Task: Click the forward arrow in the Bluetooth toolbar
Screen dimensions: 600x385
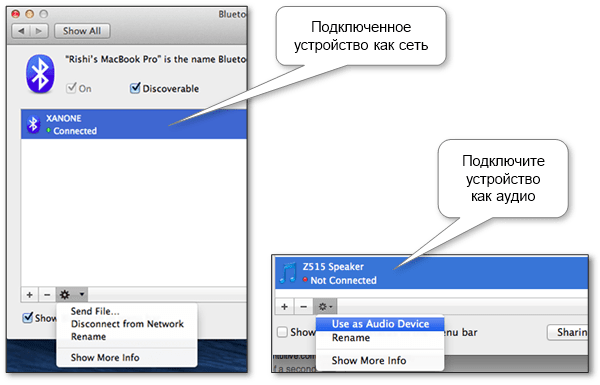Action: tap(39, 31)
